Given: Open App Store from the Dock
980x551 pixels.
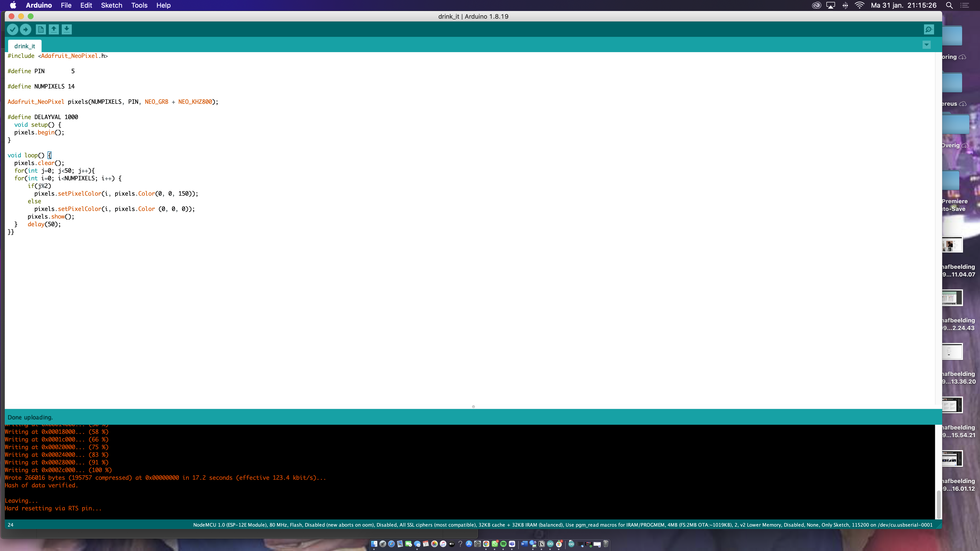Looking at the screenshot, I should [x=469, y=544].
